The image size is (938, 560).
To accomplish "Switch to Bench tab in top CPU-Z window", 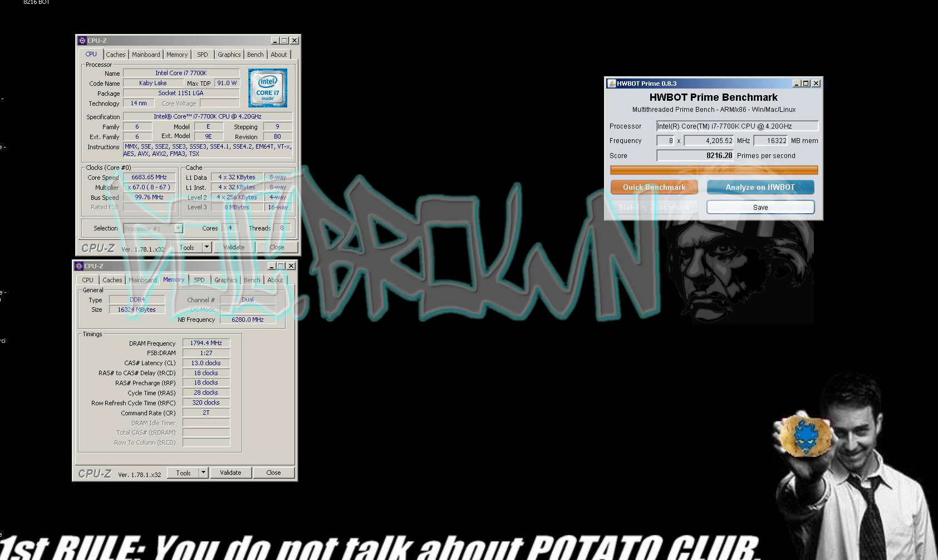I will coord(256,55).
